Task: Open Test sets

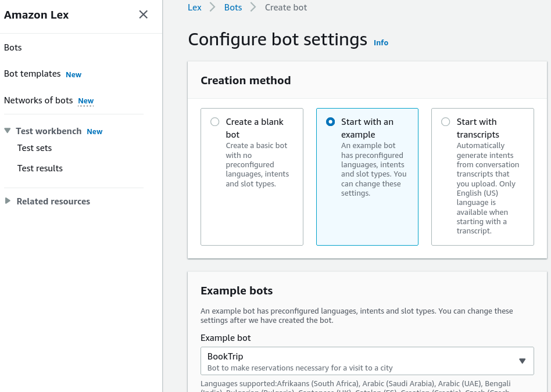Action: click(34, 148)
